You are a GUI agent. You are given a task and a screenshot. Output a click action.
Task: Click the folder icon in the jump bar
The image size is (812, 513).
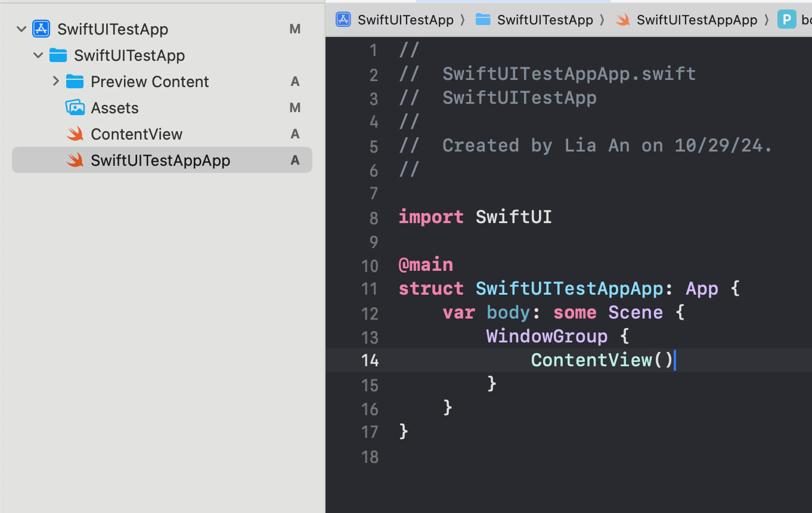[483, 20]
